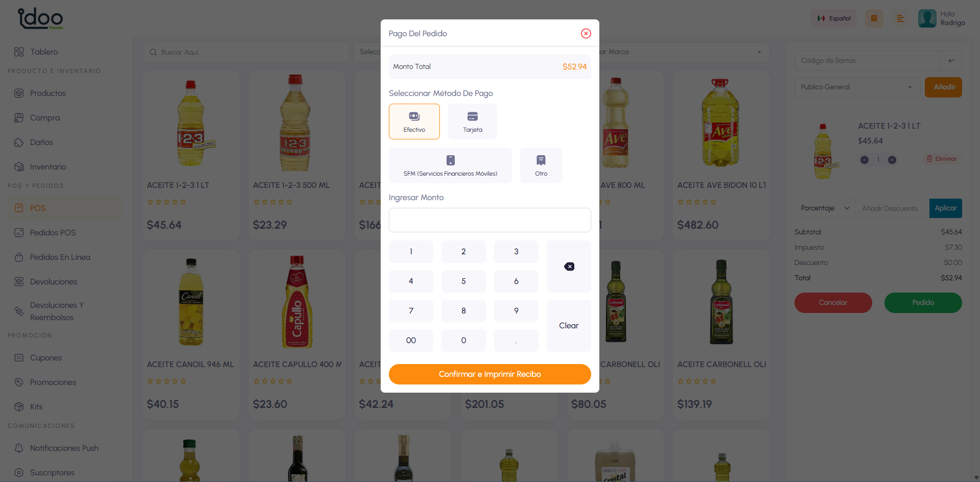Tap the number 5 keypad button
This screenshot has height=482, width=980.
click(x=463, y=281)
